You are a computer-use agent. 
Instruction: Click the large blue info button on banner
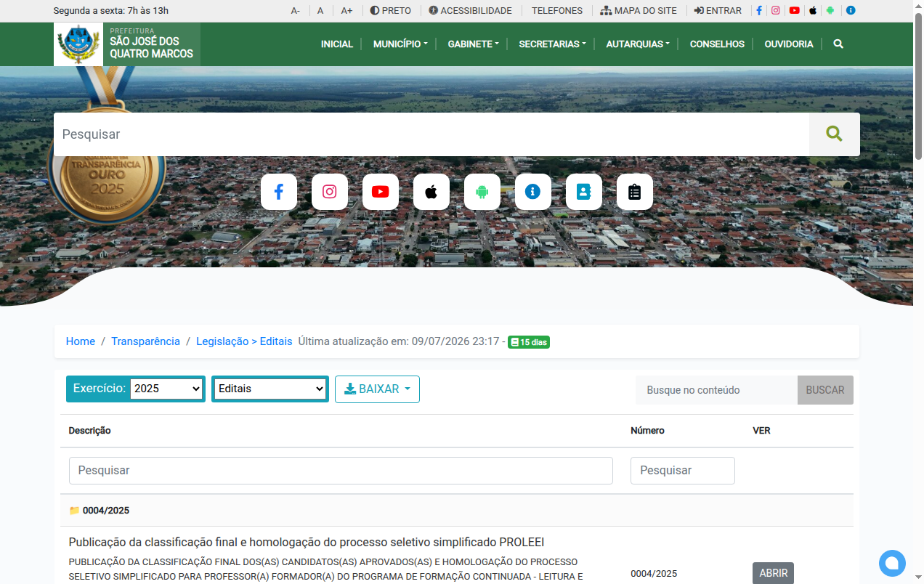coord(533,192)
